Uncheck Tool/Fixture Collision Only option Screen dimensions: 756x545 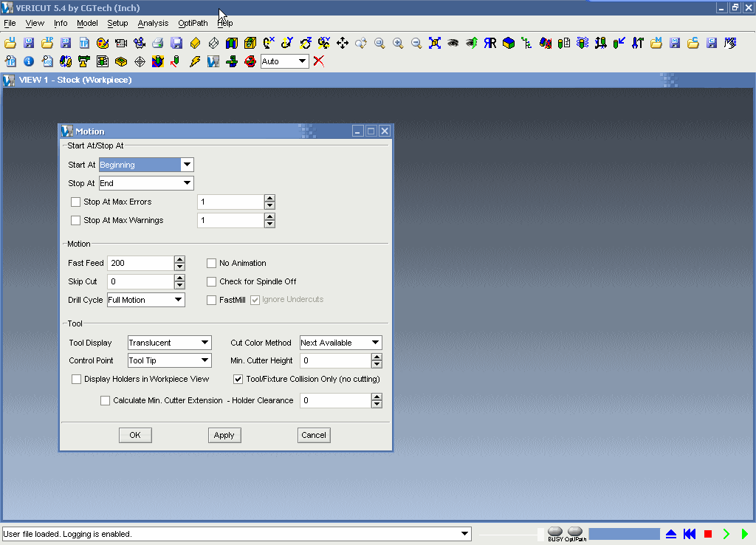[238, 379]
